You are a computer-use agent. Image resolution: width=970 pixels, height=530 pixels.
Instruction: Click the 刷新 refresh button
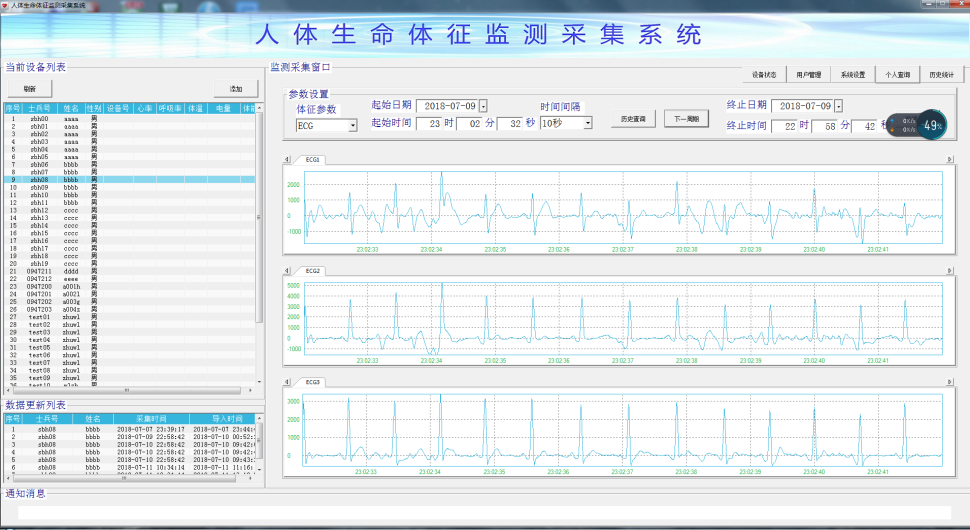pyautogui.click(x=30, y=89)
